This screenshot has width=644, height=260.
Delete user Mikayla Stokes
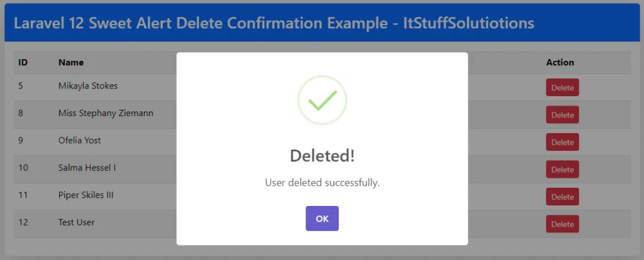(x=562, y=88)
